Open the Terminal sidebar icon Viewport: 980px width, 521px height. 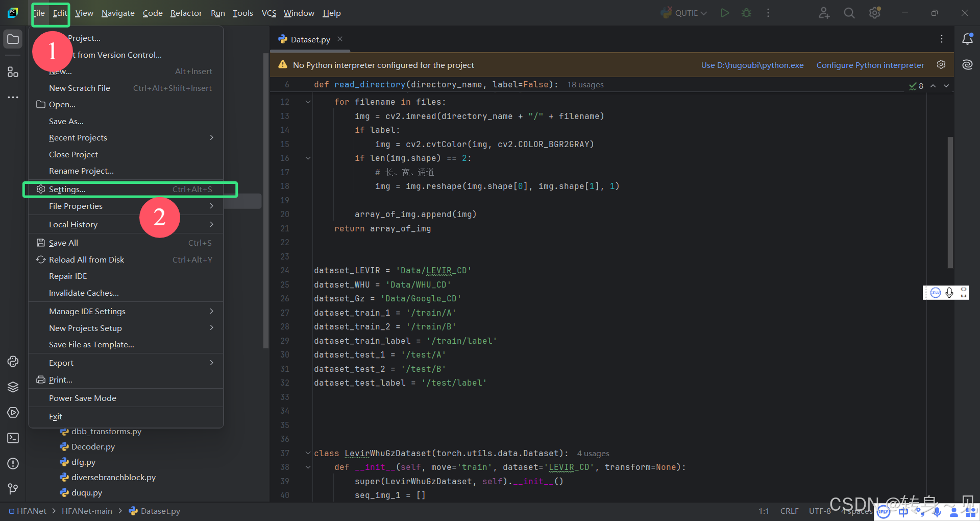(13, 438)
